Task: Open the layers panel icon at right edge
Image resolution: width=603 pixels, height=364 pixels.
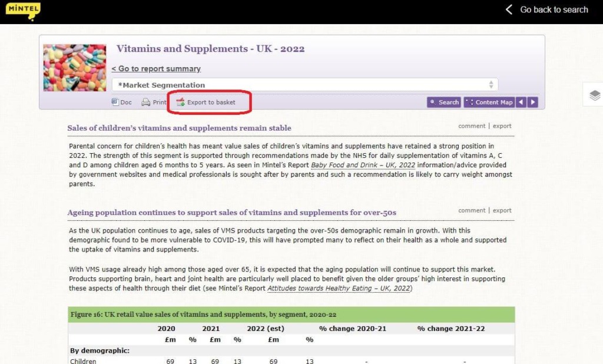Action: point(594,95)
